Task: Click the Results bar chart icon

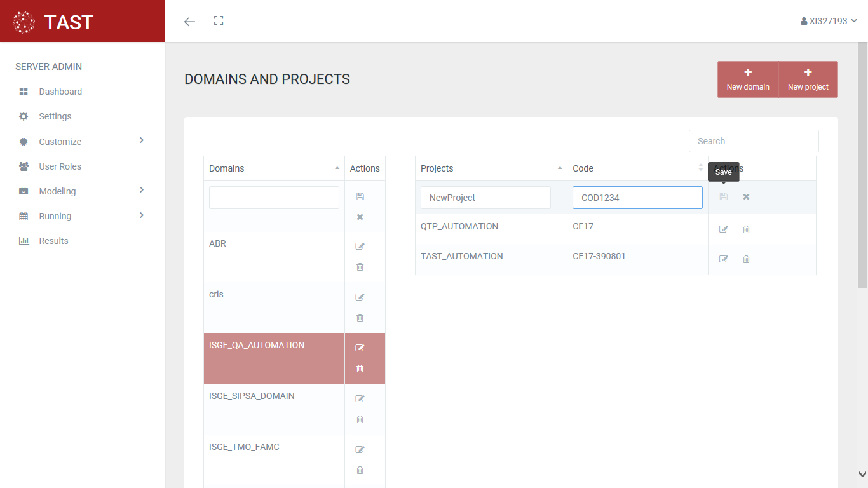Action: click(x=24, y=241)
